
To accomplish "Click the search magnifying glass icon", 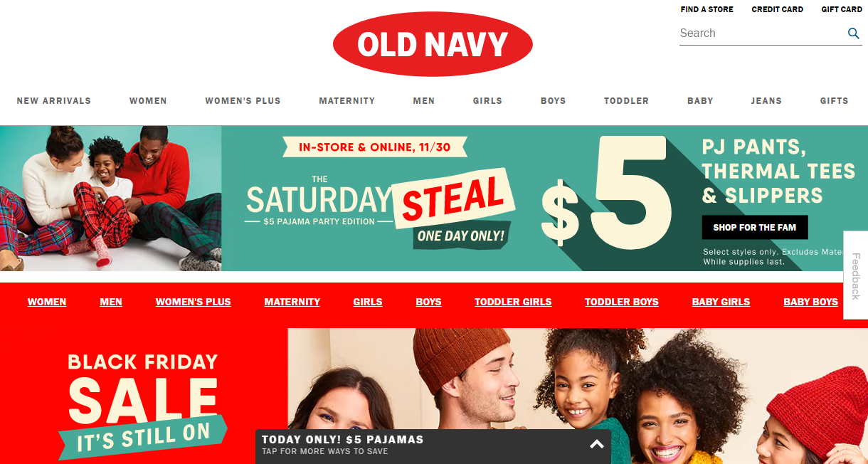I will pyautogui.click(x=854, y=33).
